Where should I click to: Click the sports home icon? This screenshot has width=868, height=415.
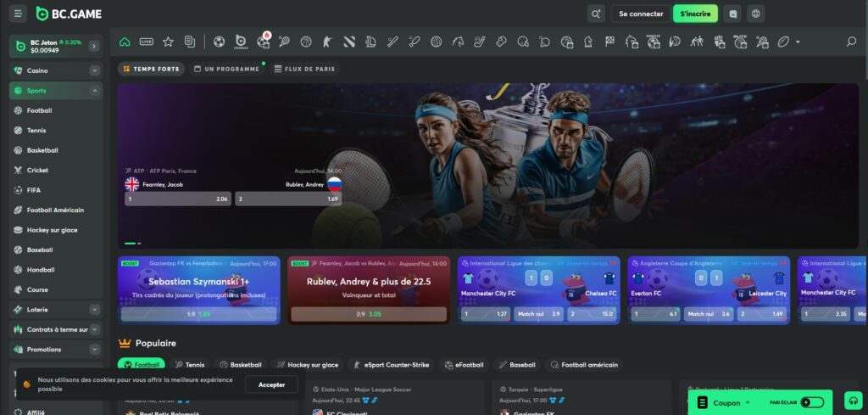[x=125, y=42]
